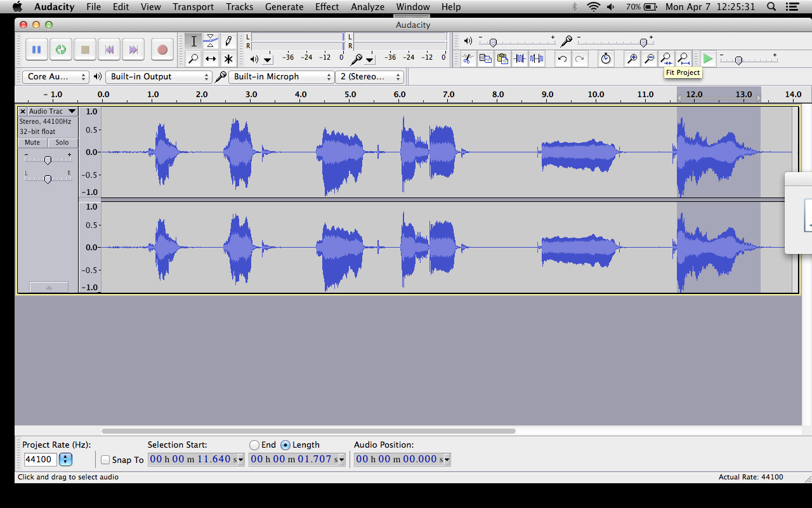Viewport: 812px width, 508px height.
Task: Open Selection Start time format dropdown
Action: 240,459
